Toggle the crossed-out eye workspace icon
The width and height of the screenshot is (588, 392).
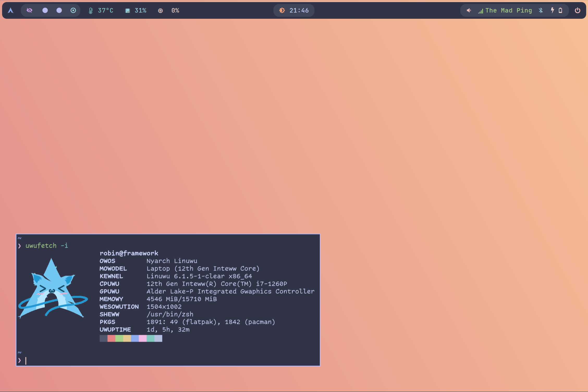[29, 10]
